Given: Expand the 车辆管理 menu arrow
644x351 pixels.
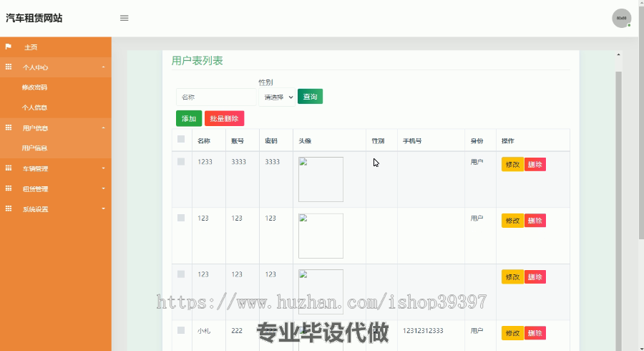Looking at the screenshot, I should 104,168.
